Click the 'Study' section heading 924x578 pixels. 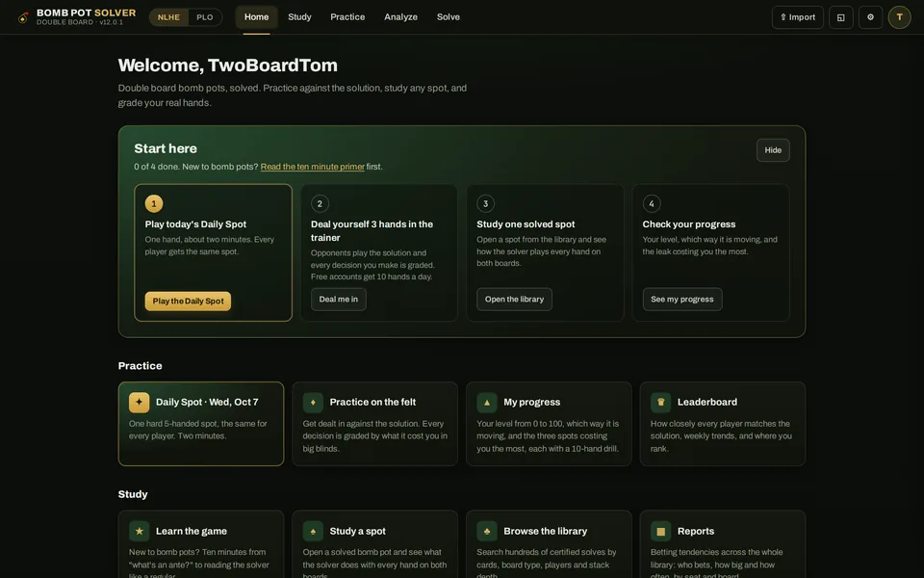click(x=133, y=494)
